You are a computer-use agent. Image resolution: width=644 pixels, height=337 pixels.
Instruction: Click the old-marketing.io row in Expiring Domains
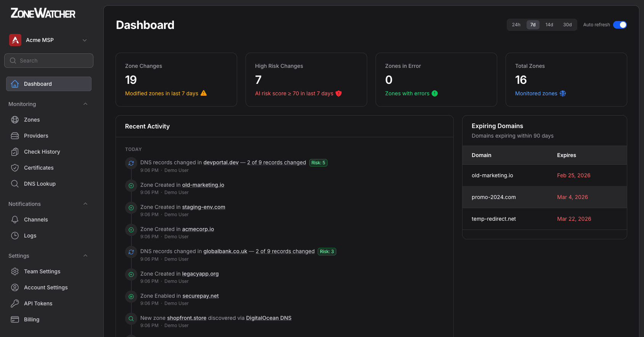[x=544, y=175]
